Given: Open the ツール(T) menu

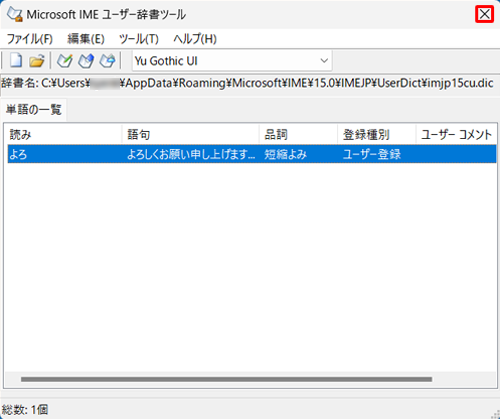Looking at the screenshot, I should pos(139,39).
